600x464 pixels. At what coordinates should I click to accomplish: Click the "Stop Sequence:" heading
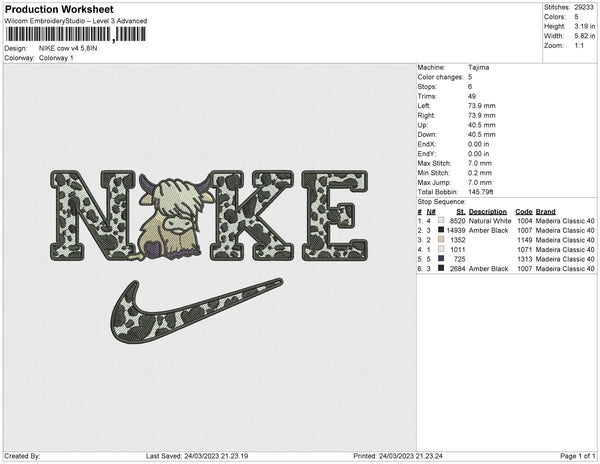442,202
